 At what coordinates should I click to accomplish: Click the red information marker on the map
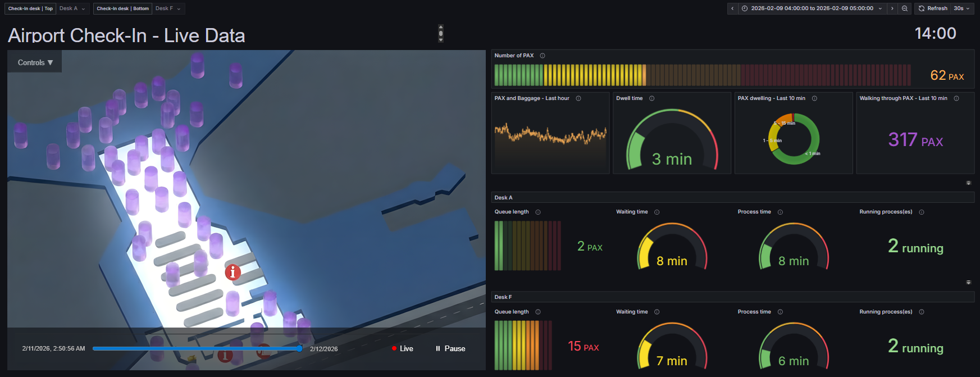pyautogui.click(x=233, y=272)
